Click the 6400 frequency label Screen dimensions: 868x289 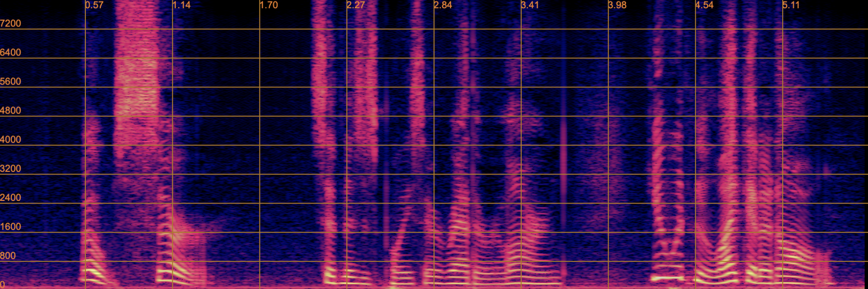pos(10,53)
